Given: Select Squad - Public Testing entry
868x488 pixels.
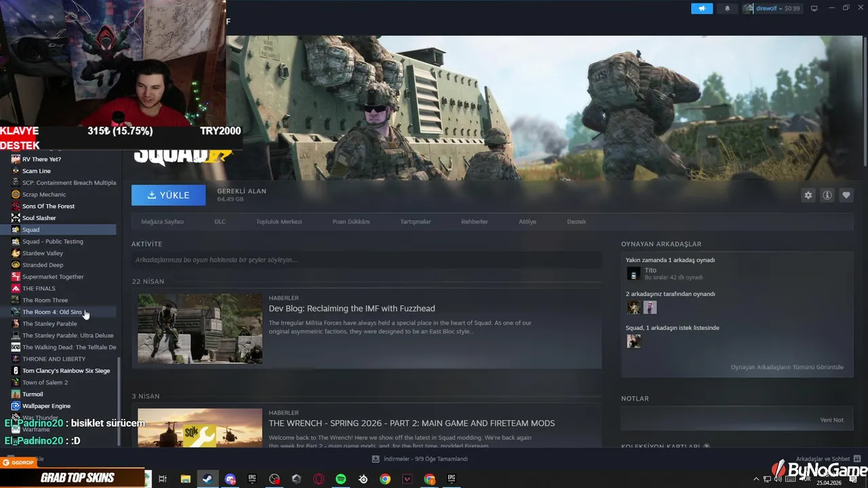Looking at the screenshot, I should point(52,241).
